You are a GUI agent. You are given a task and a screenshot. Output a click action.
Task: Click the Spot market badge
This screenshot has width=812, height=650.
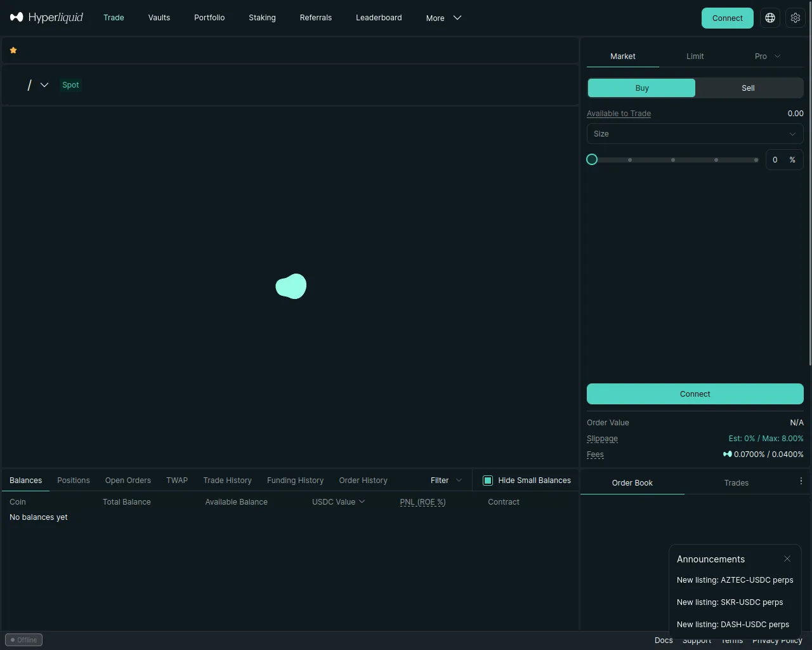[70, 84]
